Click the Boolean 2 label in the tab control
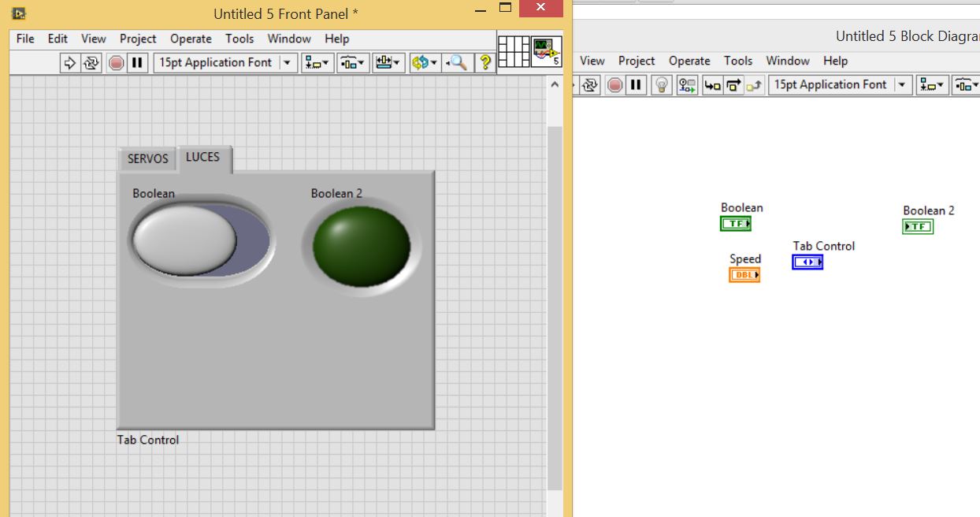The width and height of the screenshot is (980, 517). (336, 193)
